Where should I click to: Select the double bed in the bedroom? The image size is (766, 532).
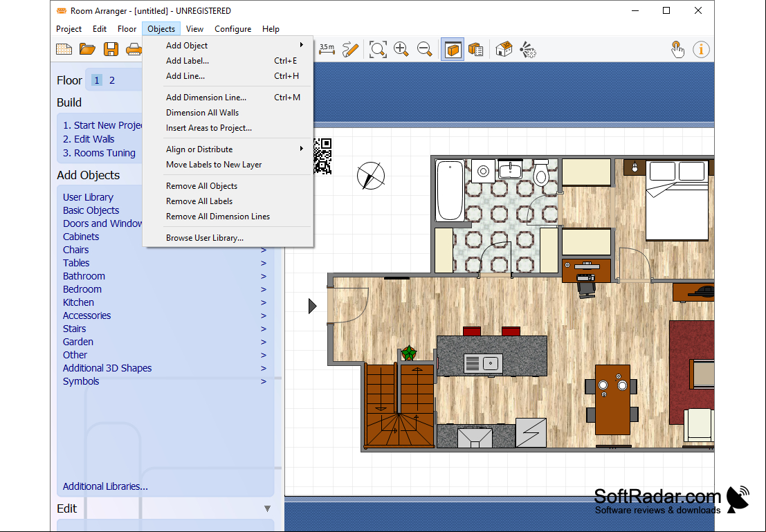tap(677, 201)
